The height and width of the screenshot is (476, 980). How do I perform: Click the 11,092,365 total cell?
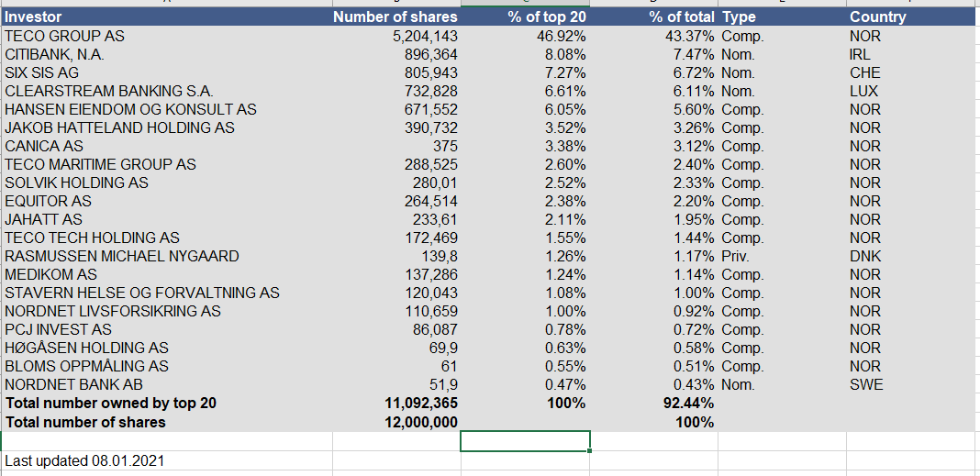point(420,403)
